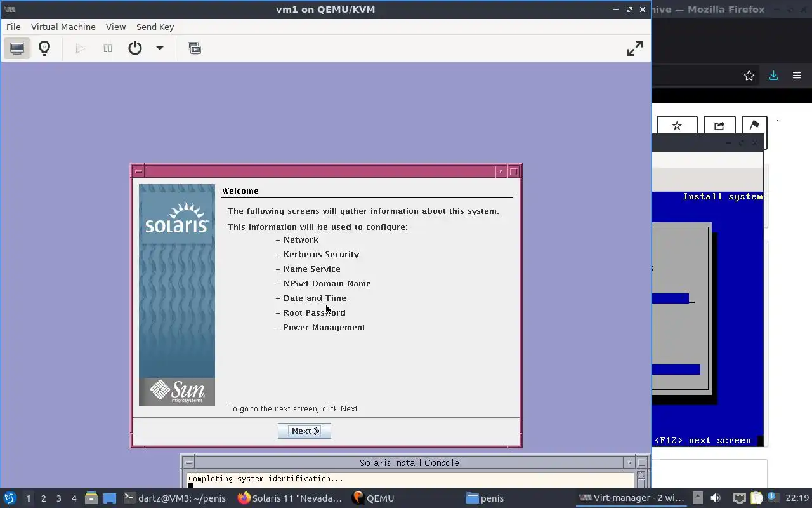The width and height of the screenshot is (812, 508).
Task: Click the share button on archive page
Action: pyautogui.click(x=719, y=126)
